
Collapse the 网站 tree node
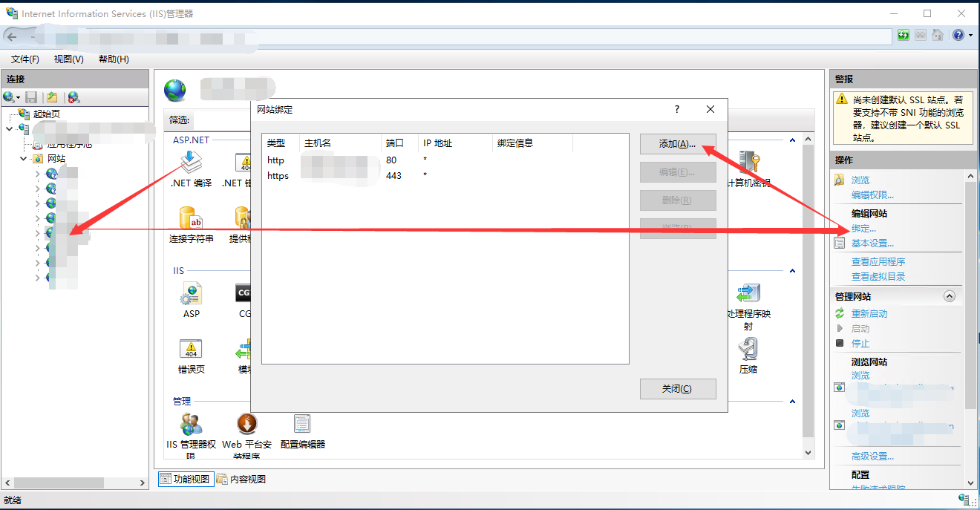[x=23, y=159]
